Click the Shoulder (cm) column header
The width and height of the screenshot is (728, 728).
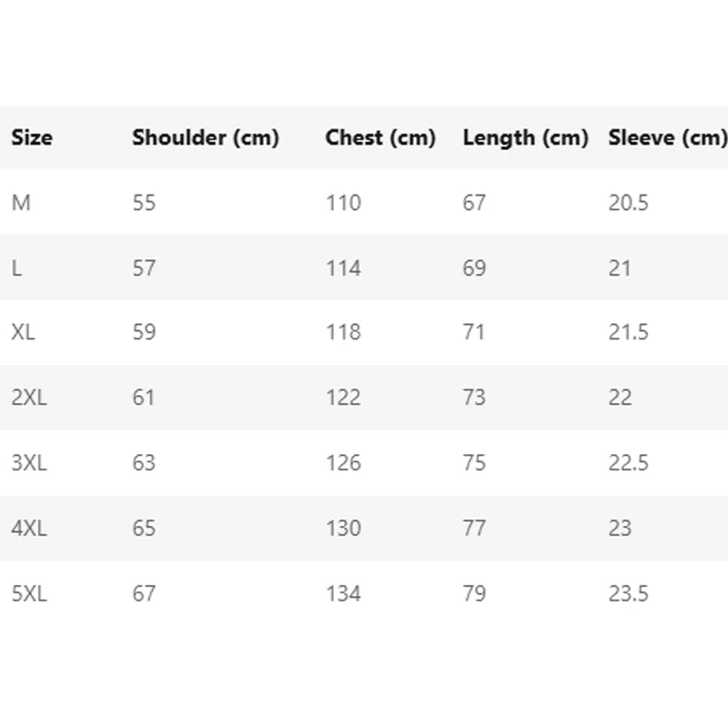(205, 137)
